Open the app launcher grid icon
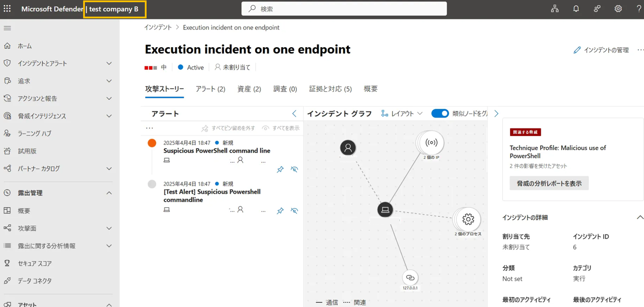This screenshot has height=307, width=644. click(x=7, y=9)
